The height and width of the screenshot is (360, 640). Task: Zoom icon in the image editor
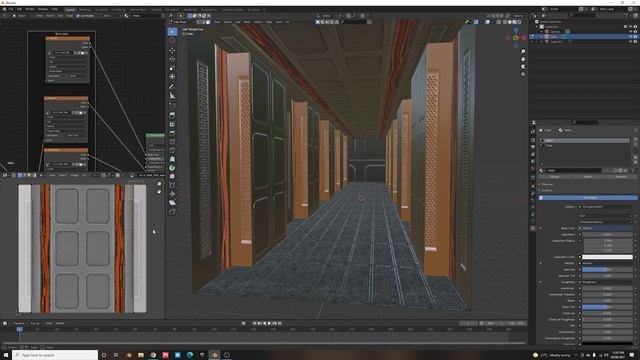point(159,184)
